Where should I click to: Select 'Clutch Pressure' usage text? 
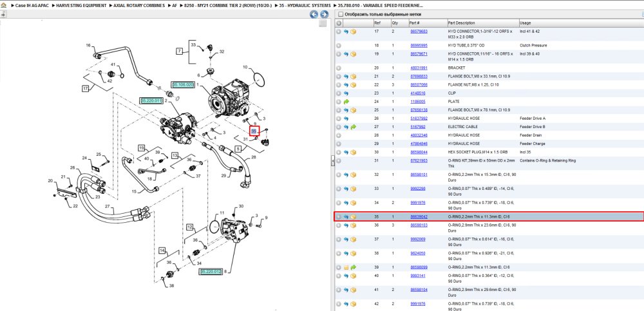[533, 46]
